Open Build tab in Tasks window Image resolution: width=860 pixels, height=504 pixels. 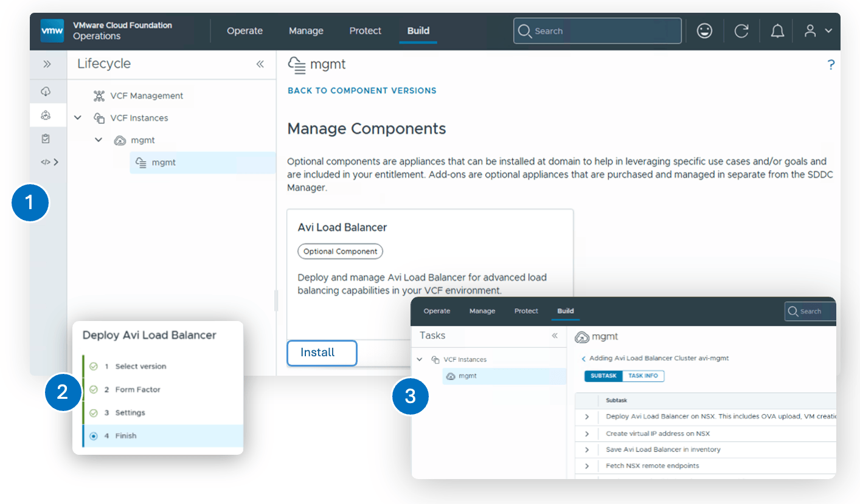point(566,311)
